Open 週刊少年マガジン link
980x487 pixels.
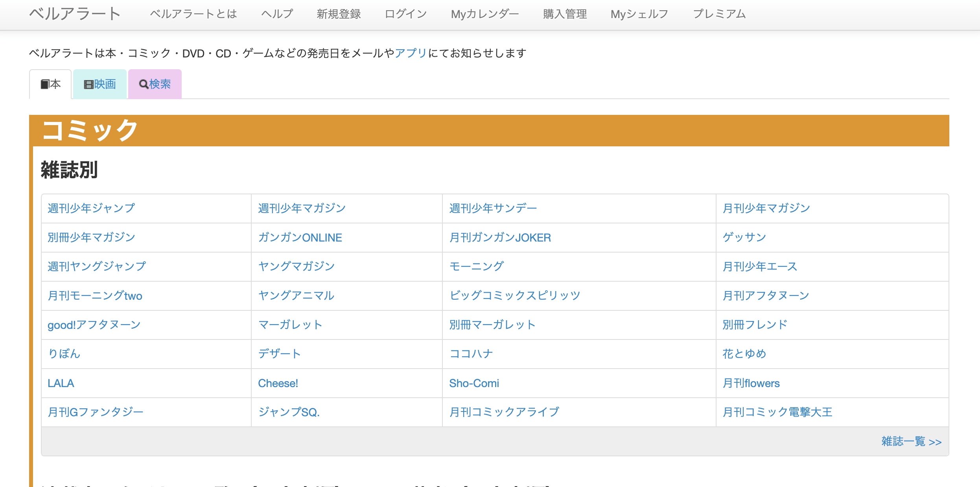click(302, 208)
